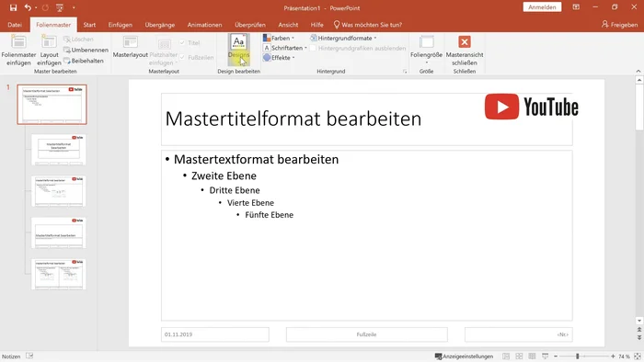Viewport: 644px width, 362px height.
Task: Click the zoom slider handle
Action: (578, 356)
